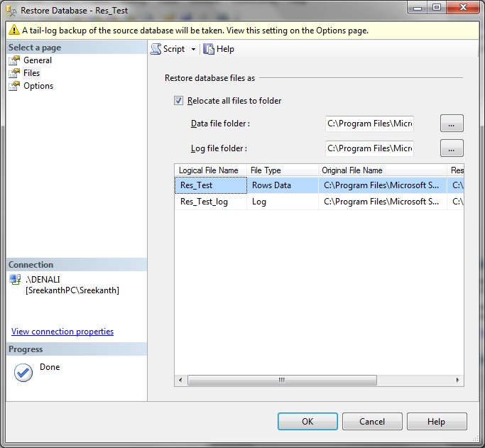The width and height of the screenshot is (485, 448).
Task: Select the General page icon
Action: (x=14, y=60)
